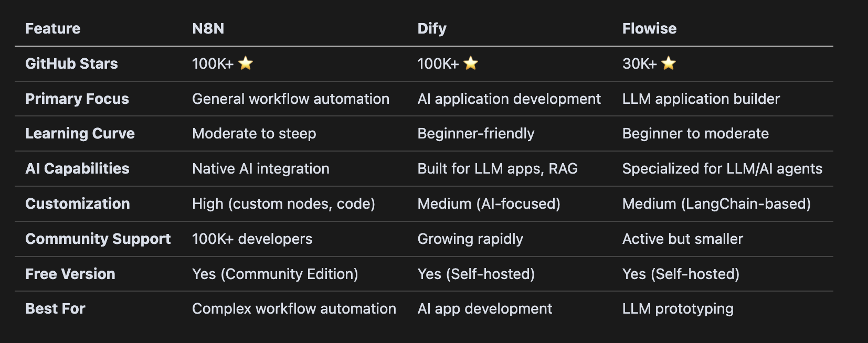This screenshot has height=343, width=868.
Task: Click the "100K+" text in the Dify column
Action: [x=438, y=63]
